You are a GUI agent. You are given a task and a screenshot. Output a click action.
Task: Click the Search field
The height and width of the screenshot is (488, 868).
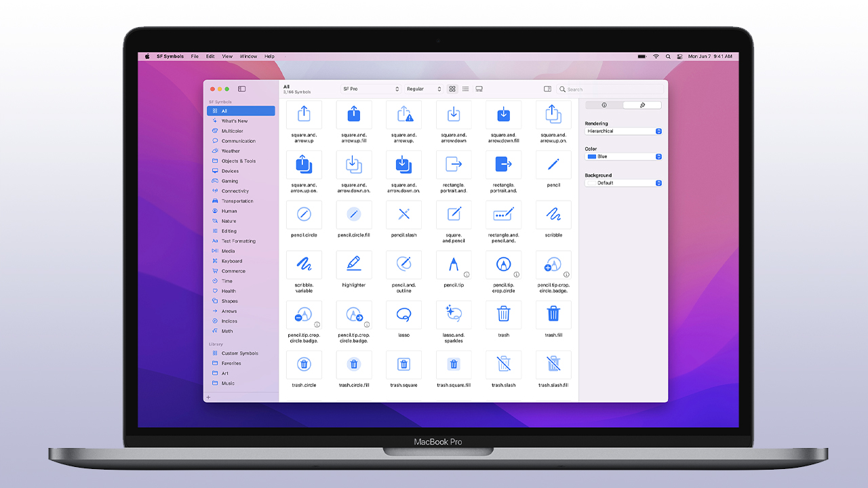610,89
